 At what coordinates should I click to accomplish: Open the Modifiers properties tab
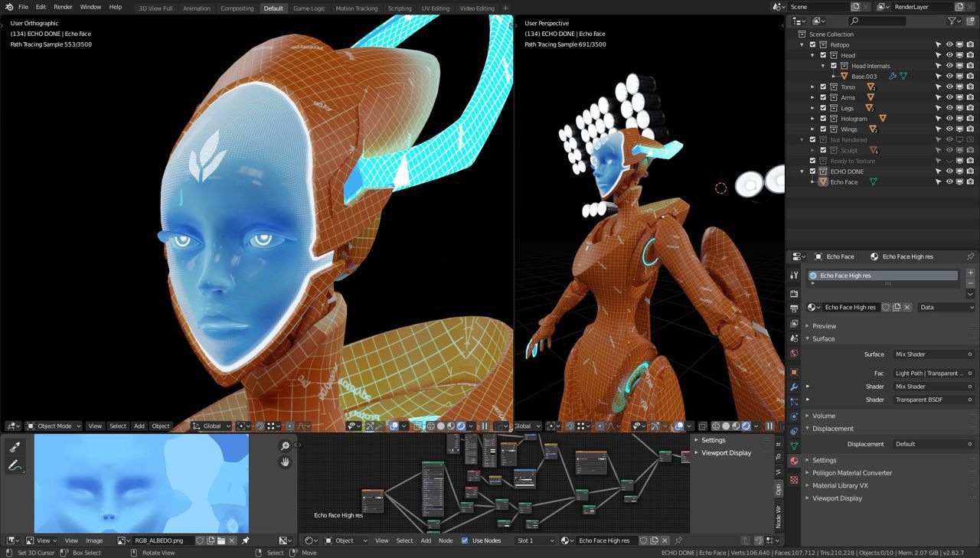[x=794, y=387]
